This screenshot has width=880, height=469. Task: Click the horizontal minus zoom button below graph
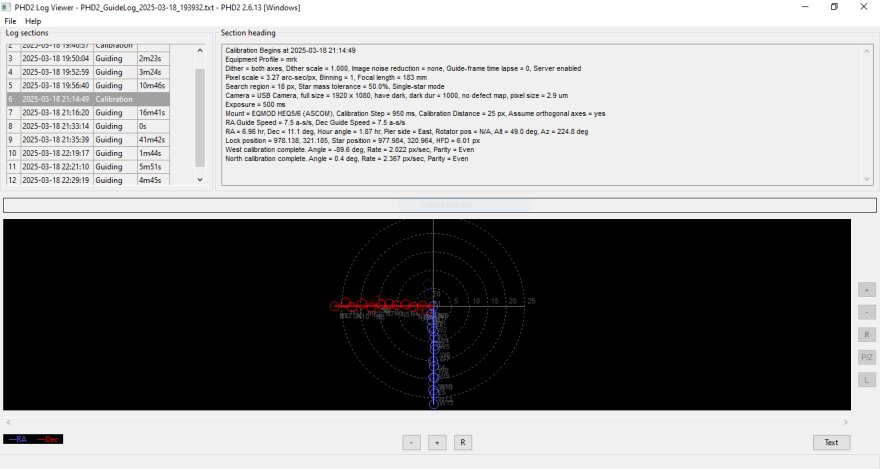[x=412, y=442]
